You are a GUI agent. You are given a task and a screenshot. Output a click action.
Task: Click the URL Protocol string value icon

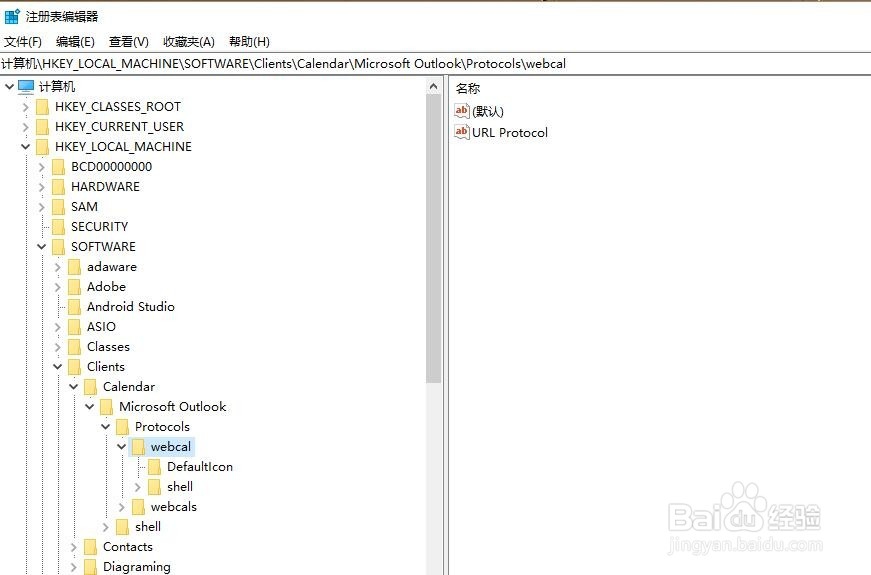462,132
